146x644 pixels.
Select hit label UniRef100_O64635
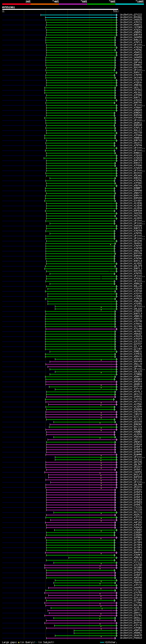[131, 635]
